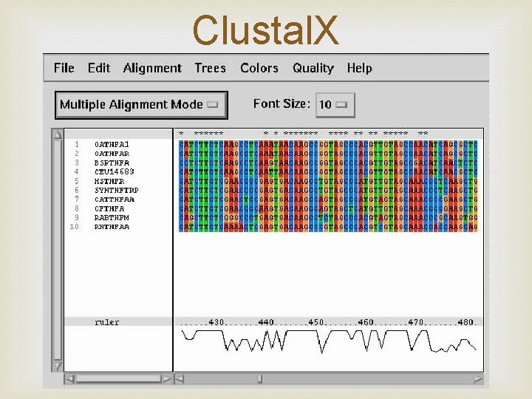This screenshot has width=532, height=399.
Task: Select sequence name RABTNFM
Action: (x=112, y=217)
